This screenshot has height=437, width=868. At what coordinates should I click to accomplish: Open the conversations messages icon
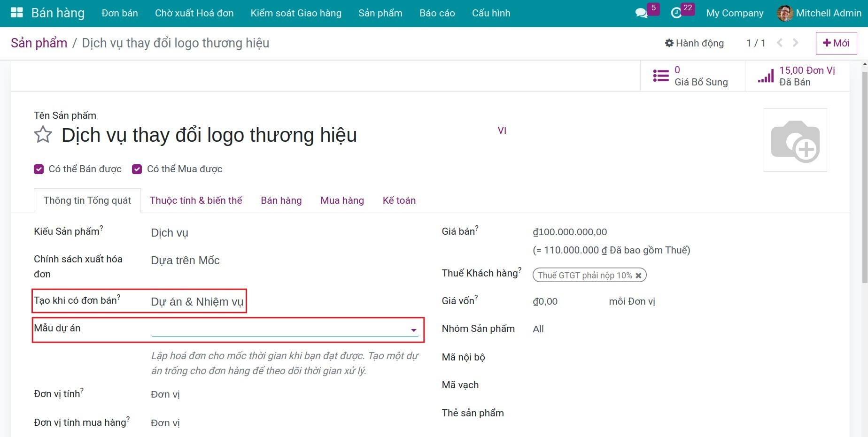(x=641, y=13)
